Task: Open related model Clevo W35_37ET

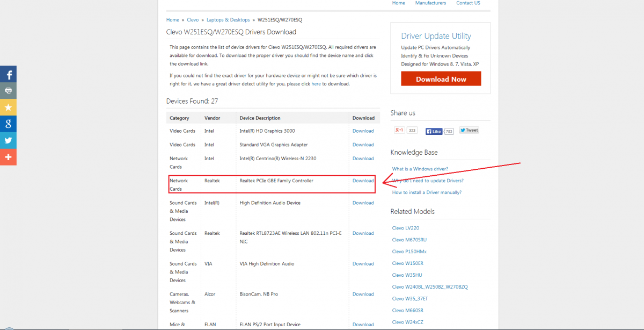Action: (x=410, y=298)
